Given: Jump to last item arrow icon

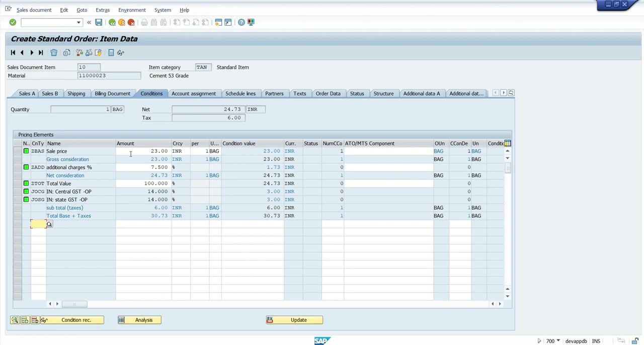Looking at the screenshot, I should coord(41,52).
